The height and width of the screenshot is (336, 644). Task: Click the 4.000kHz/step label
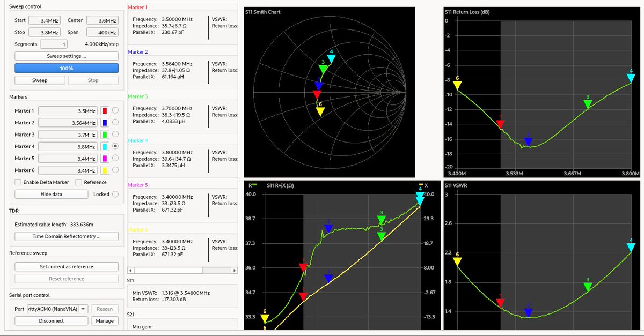coord(101,44)
